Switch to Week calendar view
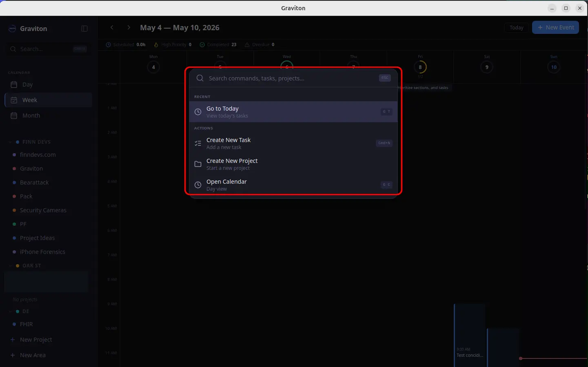The height and width of the screenshot is (367, 588). pos(48,100)
